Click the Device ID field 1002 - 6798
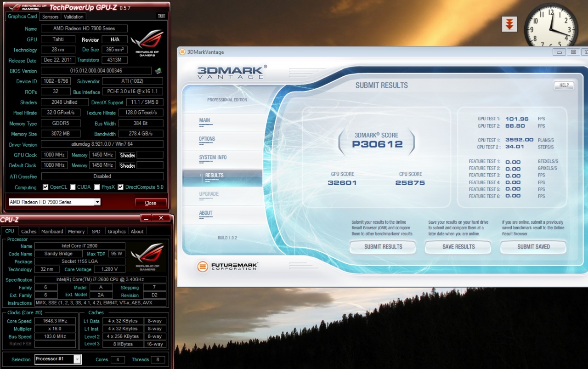The image size is (588, 369). coord(55,81)
